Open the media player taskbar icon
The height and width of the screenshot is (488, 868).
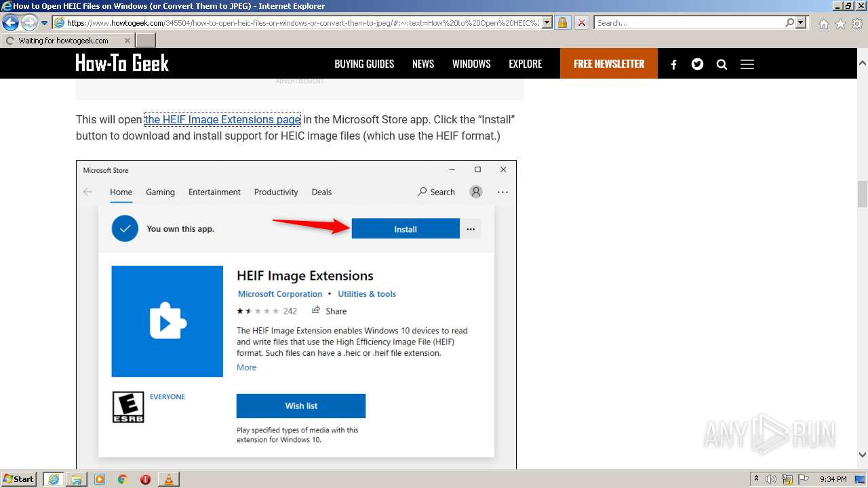pos(100,479)
